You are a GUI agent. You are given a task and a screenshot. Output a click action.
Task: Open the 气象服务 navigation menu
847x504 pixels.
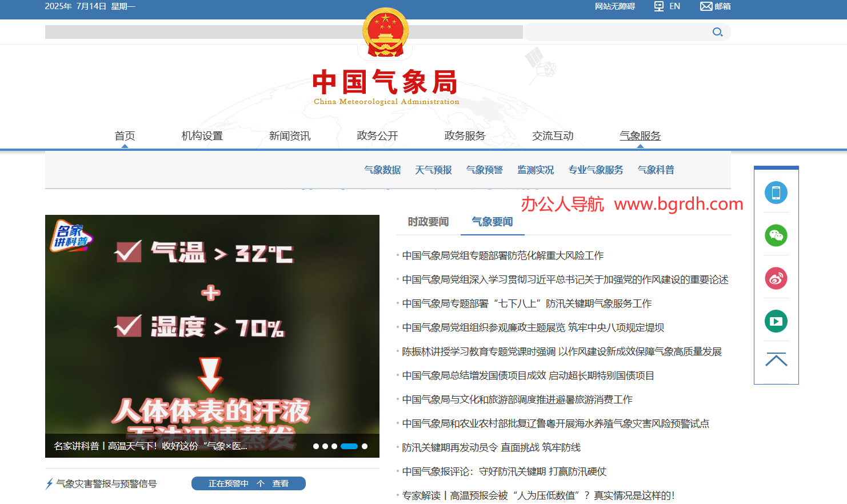pyautogui.click(x=640, y=136)
